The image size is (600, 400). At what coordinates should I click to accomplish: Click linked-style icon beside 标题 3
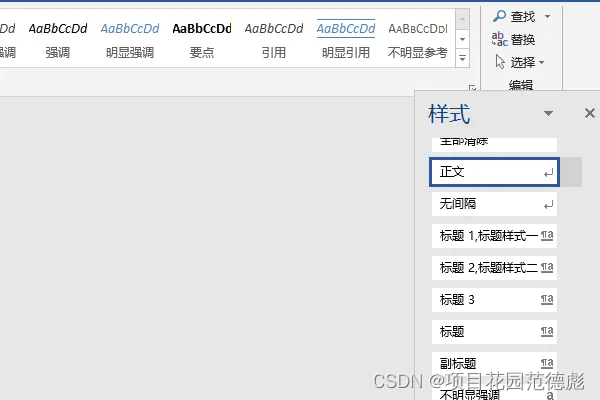point(547,299)
